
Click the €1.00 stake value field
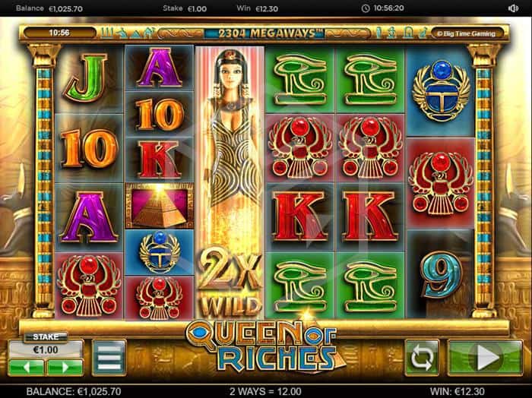[46, 349]
